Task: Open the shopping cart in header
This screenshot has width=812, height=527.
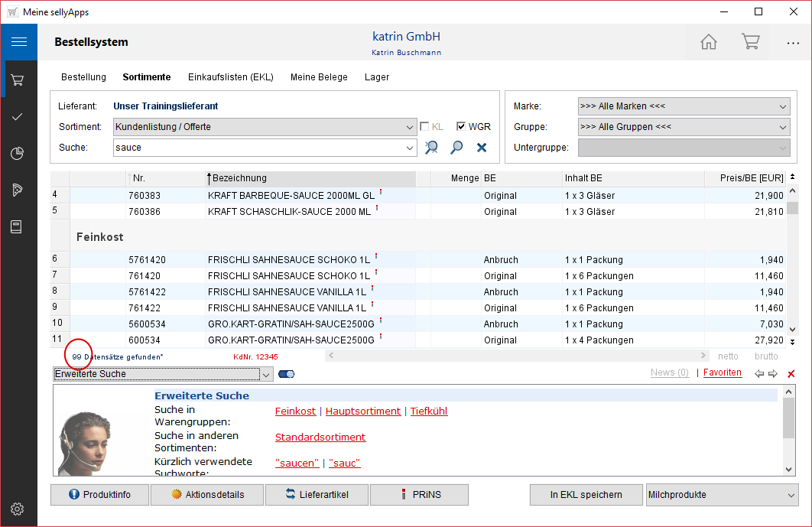Action: point(750,42)
